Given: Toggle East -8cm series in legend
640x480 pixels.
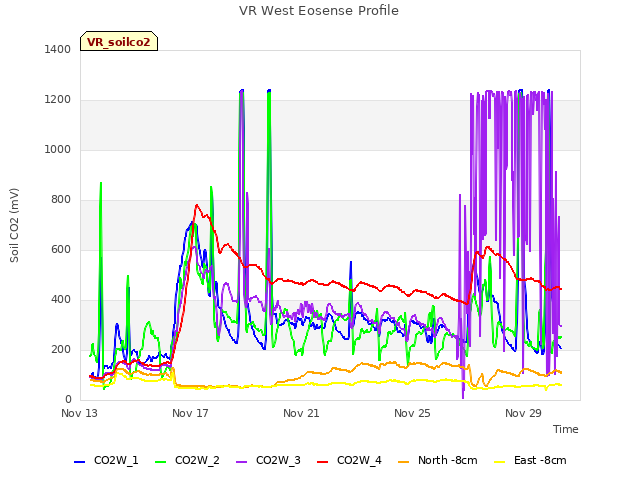Looking at the screenshot, I should tap(530, 461).
